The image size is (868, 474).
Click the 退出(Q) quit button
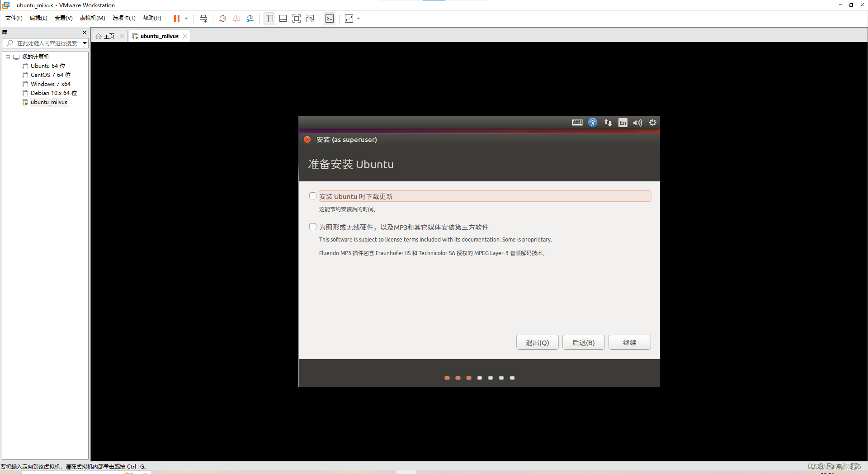point(538,342)
